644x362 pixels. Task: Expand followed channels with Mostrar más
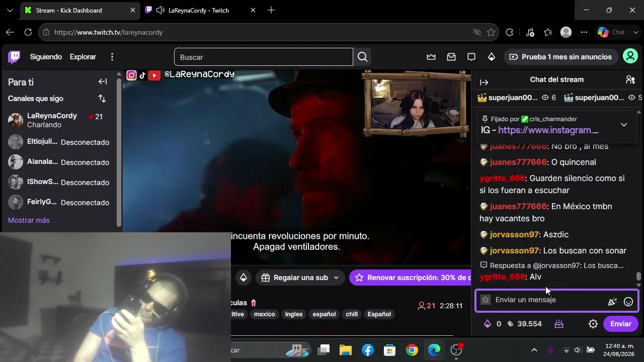click(29, 220)
